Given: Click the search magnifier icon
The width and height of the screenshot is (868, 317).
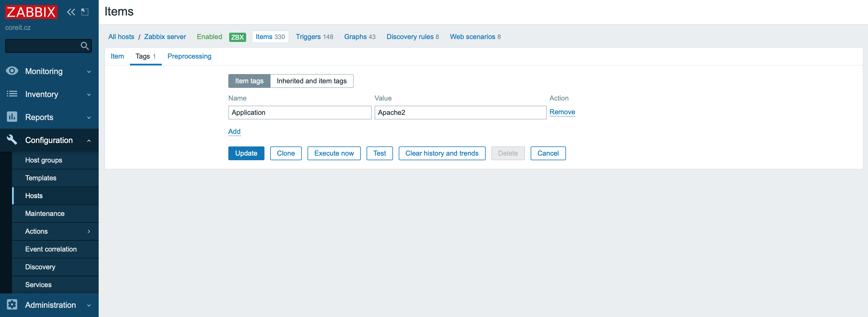Looking at the screenshot, I should 85,46.
